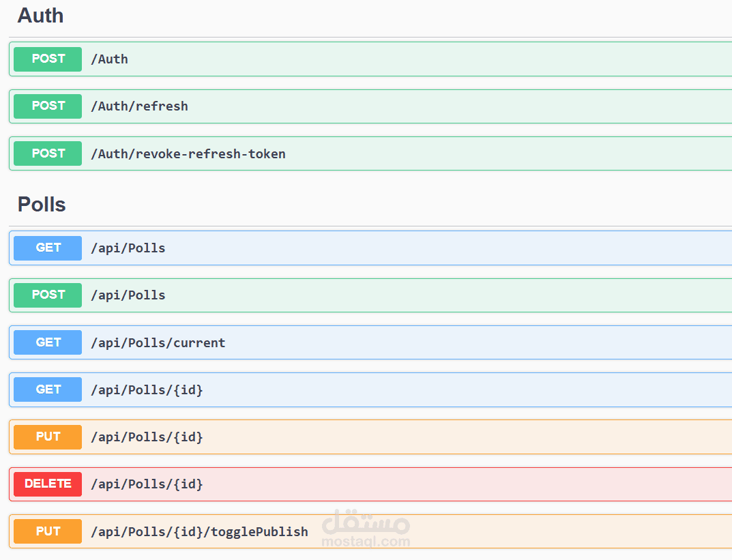Screen dimensions: 732x560
Task: Collapse the Polls section header
Action: pos(42,205)
